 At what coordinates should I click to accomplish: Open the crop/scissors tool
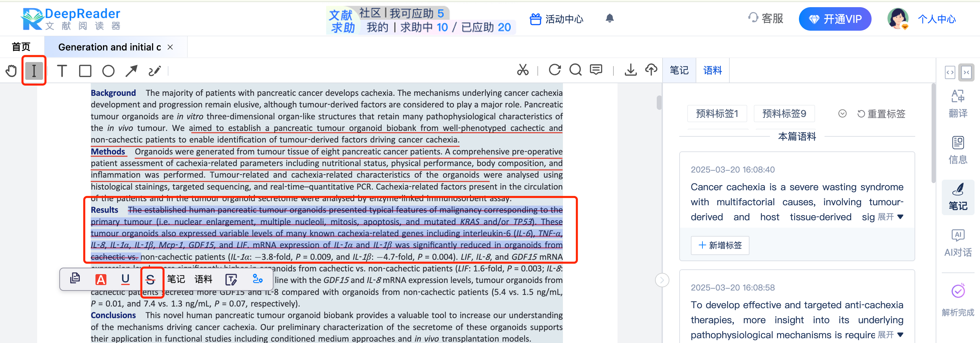[x=523, y=70]
